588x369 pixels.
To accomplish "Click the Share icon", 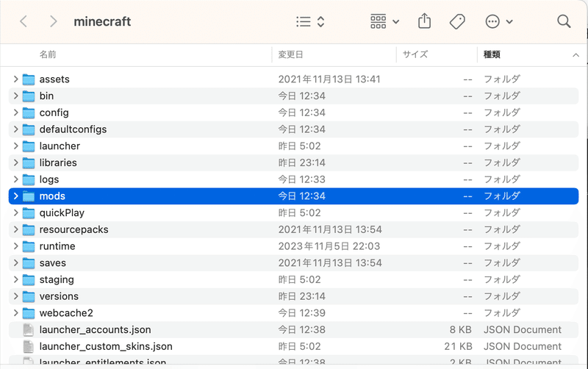I will pos(424,21).
